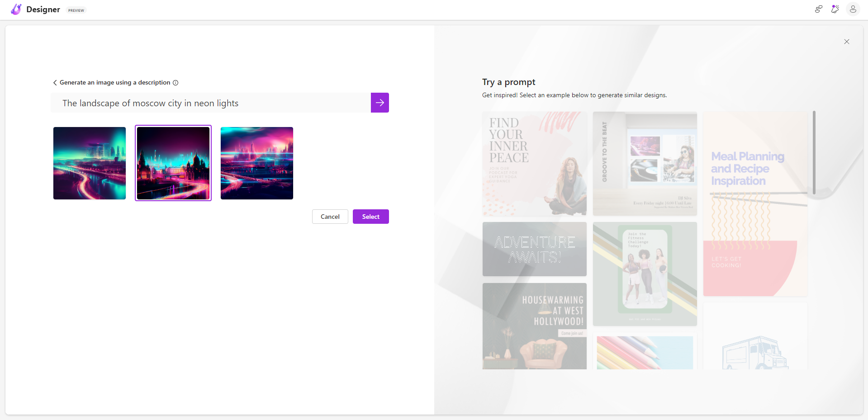Choose the Fitness Challenge example design
868x420 pixels.
(x=645, y=274)
